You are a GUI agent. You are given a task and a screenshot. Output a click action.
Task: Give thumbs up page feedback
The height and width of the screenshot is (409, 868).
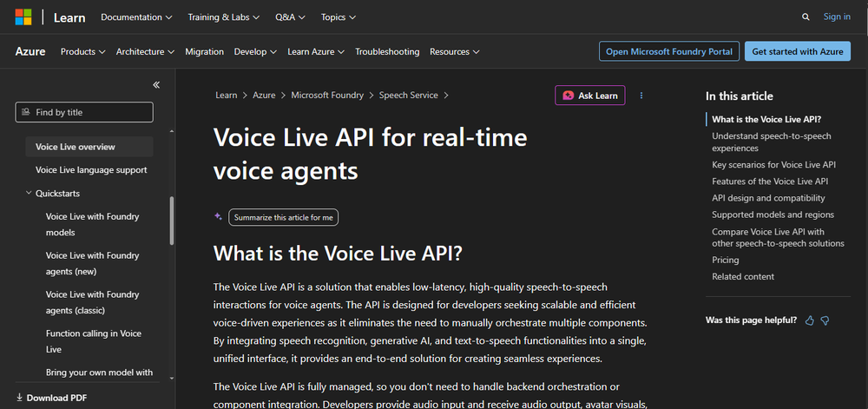pyautogui.click(x=809, y=320)
